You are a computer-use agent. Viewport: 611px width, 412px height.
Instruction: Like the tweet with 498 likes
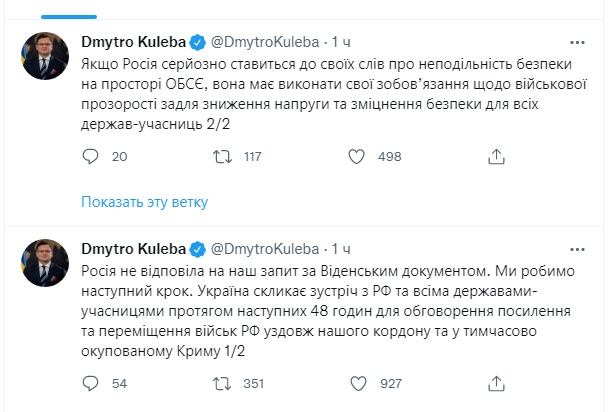tap(353, 156)
